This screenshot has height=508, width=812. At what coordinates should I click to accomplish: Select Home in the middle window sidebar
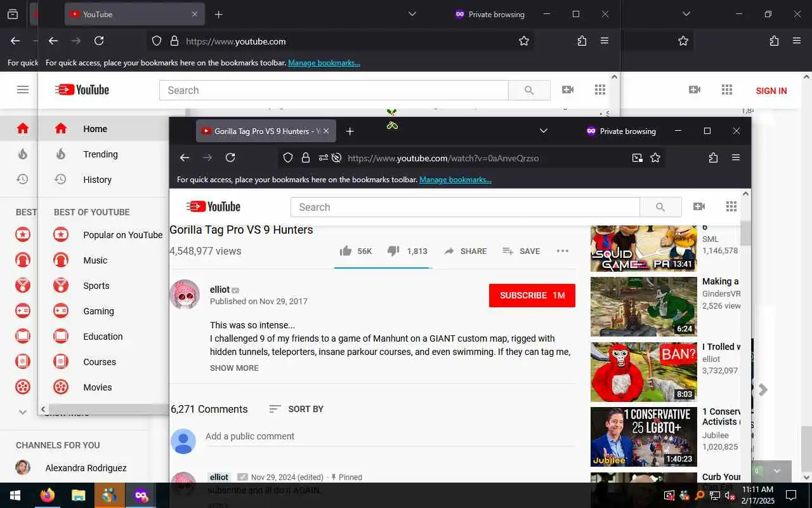(103, 129)
